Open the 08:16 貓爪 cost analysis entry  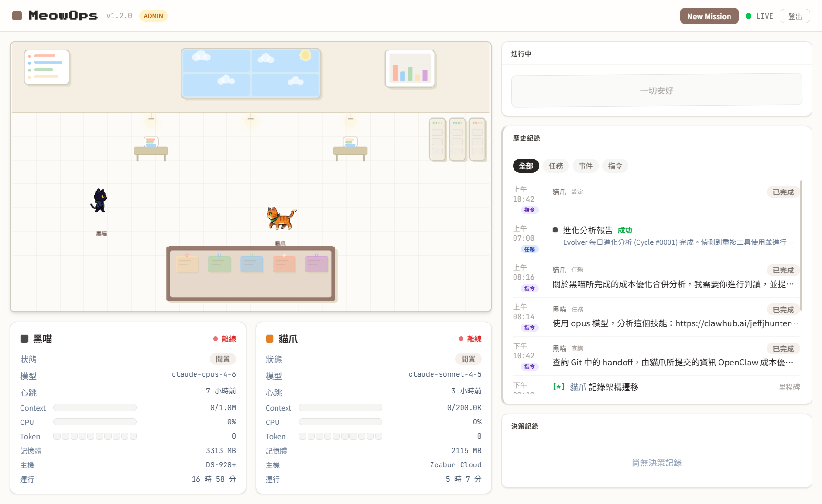click(672, 284)
